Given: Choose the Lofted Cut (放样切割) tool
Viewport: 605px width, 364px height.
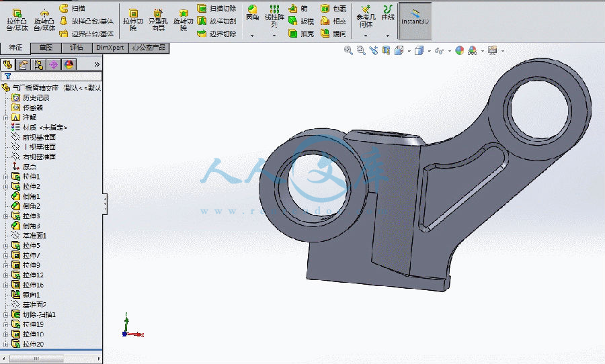Looking at the screenshot, I should pos(216,21).
